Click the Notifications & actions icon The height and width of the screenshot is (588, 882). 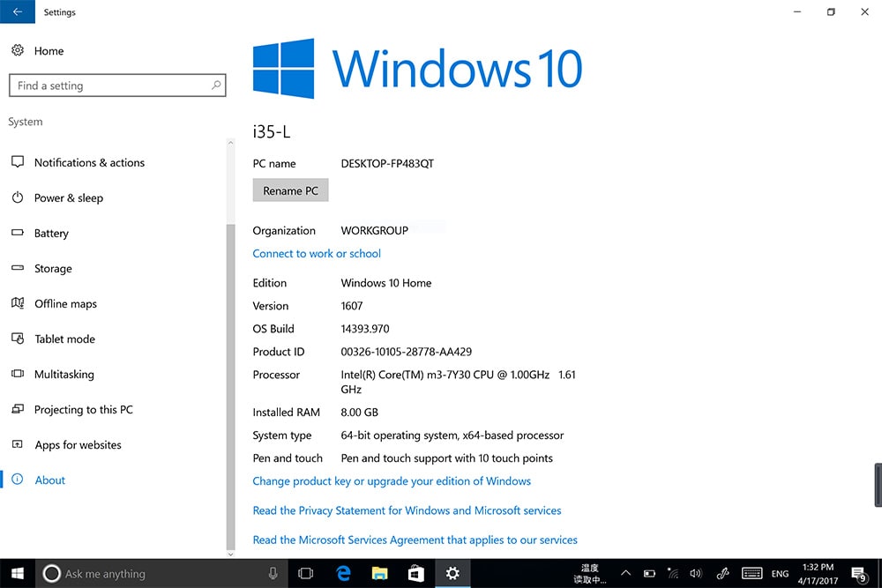(x=18, y=162)
